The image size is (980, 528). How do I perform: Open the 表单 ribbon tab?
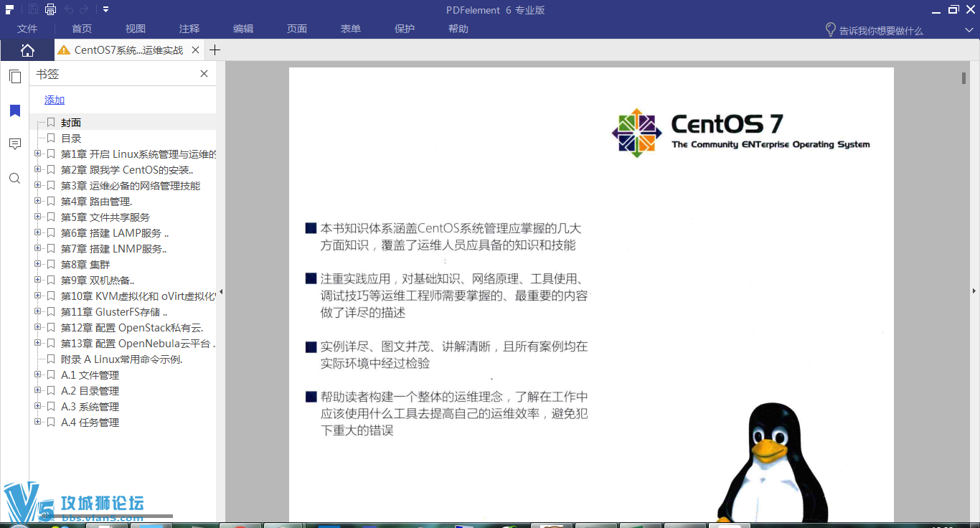click(x=351, y=29)
